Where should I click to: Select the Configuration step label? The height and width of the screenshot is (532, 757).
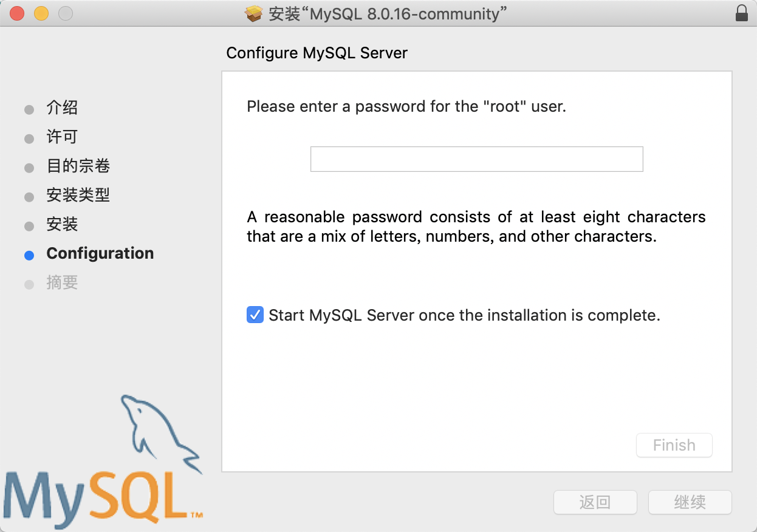pos(100,253)
